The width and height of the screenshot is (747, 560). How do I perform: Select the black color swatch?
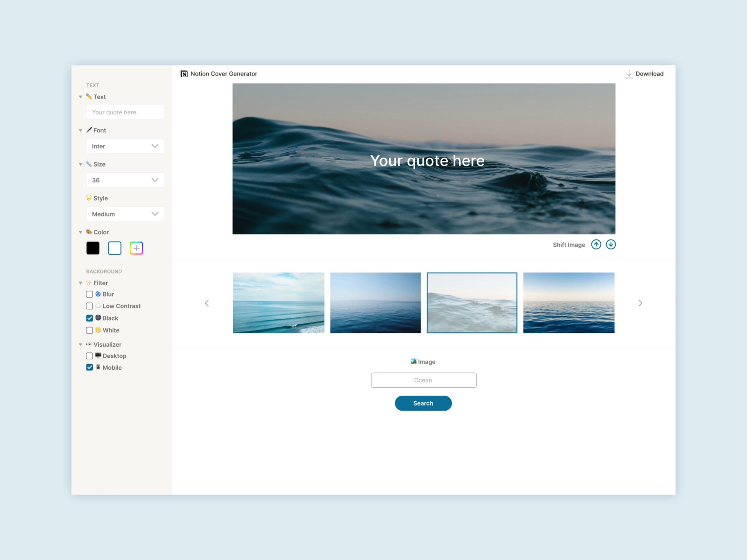click(93, 248)
